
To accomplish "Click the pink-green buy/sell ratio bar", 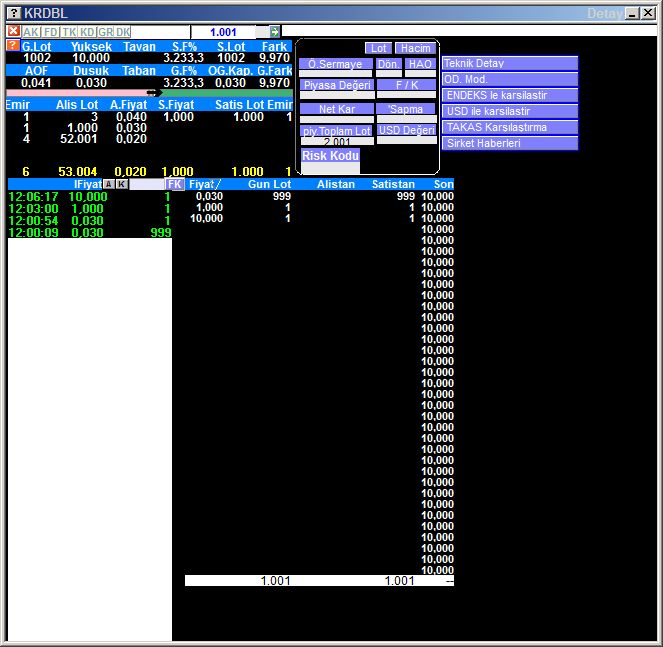I will tap(150, 93).
